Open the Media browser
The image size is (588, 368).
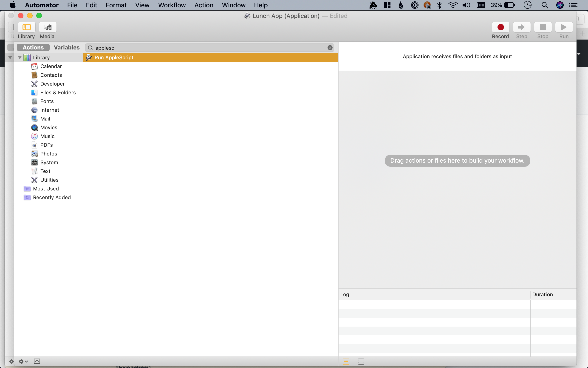tap(47, 27)
